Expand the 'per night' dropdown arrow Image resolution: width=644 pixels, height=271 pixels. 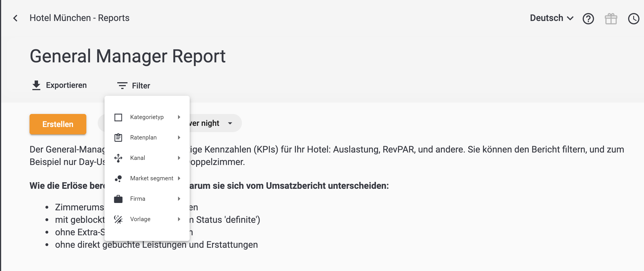tap(230, 123)
